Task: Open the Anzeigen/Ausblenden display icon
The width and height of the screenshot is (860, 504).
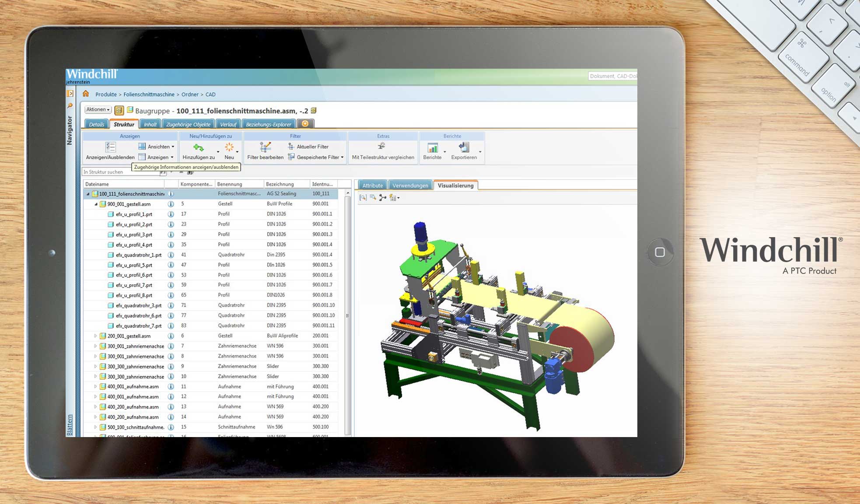Action: [110, 147]
